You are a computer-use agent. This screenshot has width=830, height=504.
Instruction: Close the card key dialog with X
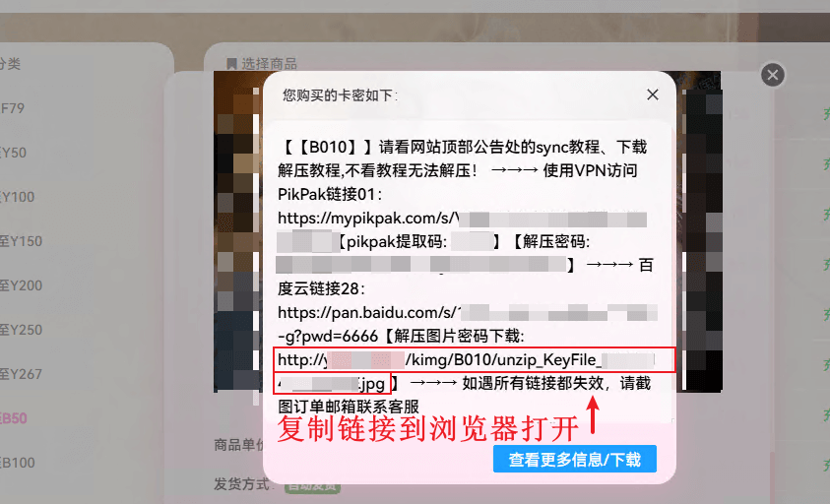click(x=653, y=94)
